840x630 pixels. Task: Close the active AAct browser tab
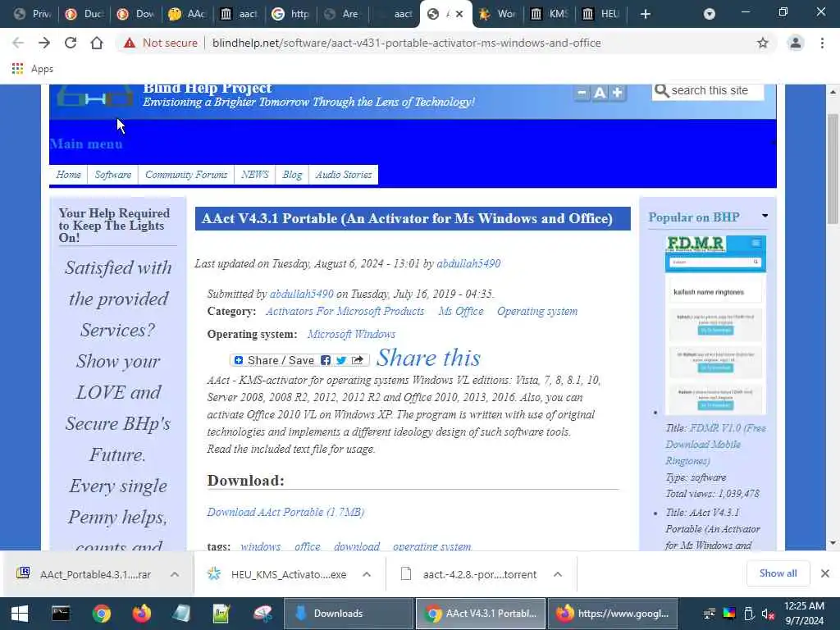coord(459,14)
